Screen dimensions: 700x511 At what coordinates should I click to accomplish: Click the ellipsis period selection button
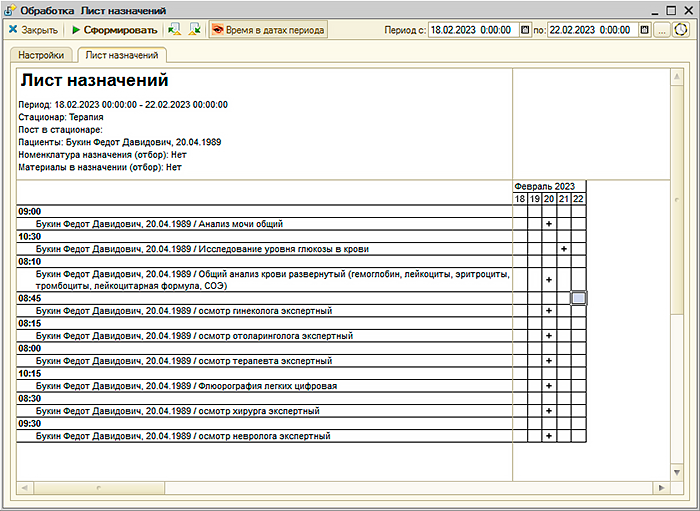662,30
